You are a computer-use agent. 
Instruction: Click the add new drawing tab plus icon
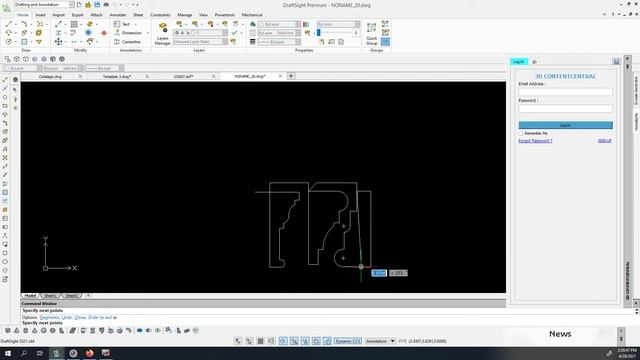click(291, 76)
